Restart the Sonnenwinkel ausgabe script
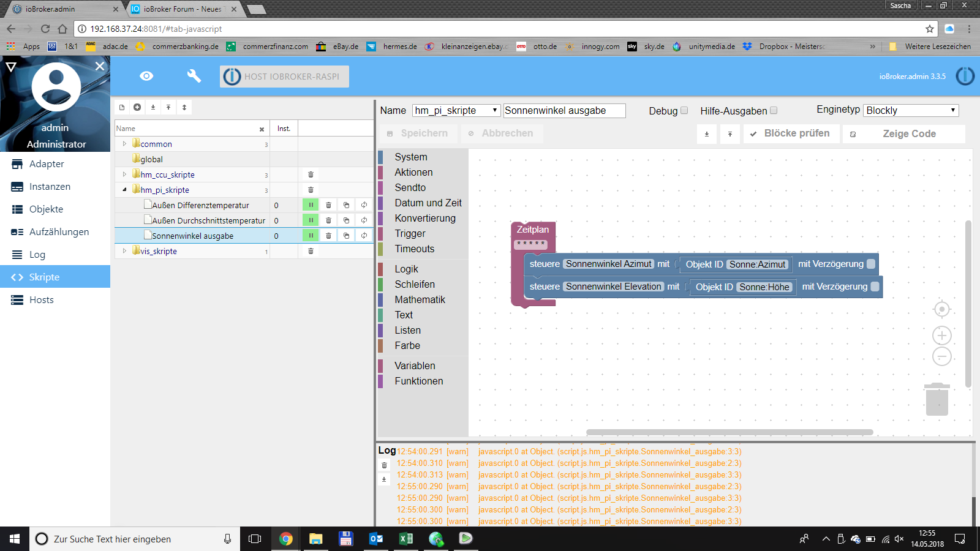980x551 pixels. click(x=364, y=236)
